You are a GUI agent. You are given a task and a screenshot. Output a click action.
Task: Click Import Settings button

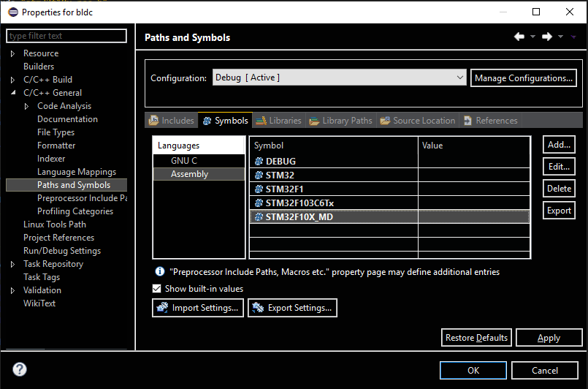point(198,308)
